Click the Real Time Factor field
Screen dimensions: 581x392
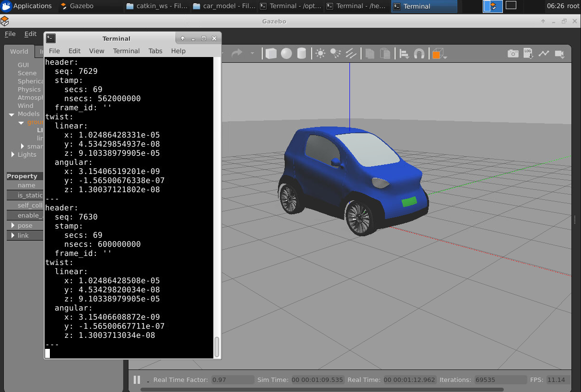coord(232,380)
